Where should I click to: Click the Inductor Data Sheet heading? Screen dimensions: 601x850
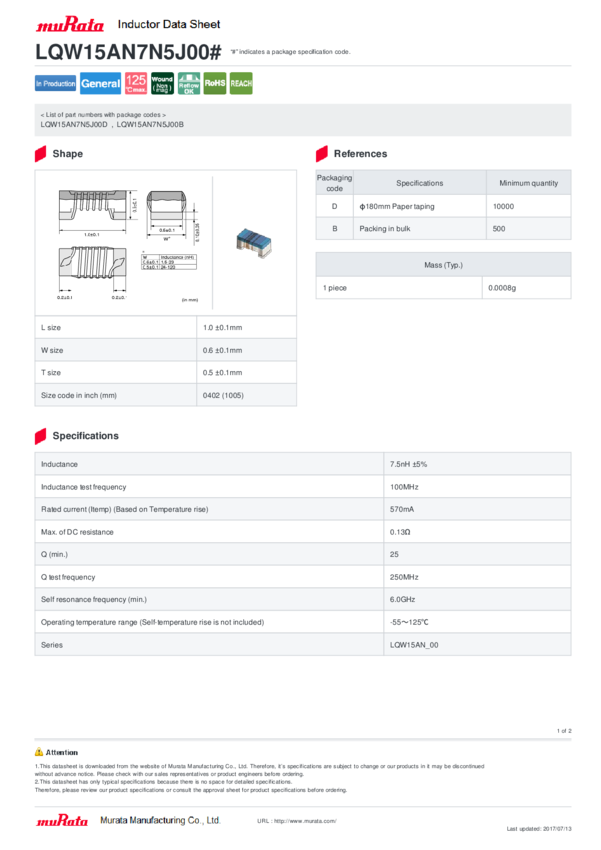(169, 24)
